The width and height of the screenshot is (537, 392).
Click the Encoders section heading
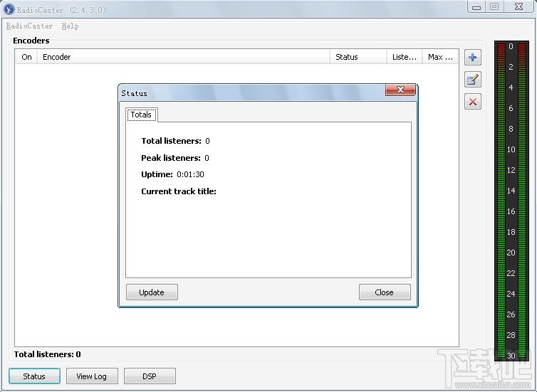pyautogui.click(x=31, y=41)
